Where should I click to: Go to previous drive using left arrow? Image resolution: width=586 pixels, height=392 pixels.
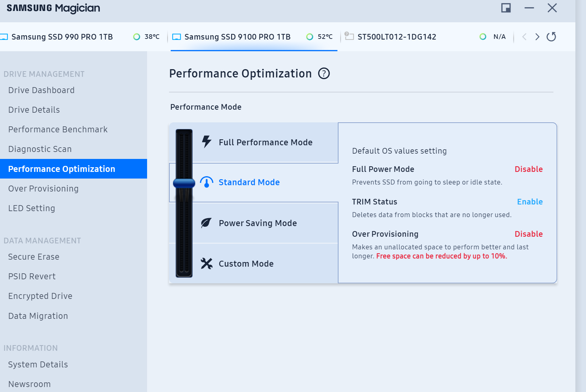click(x=524, y=37)
